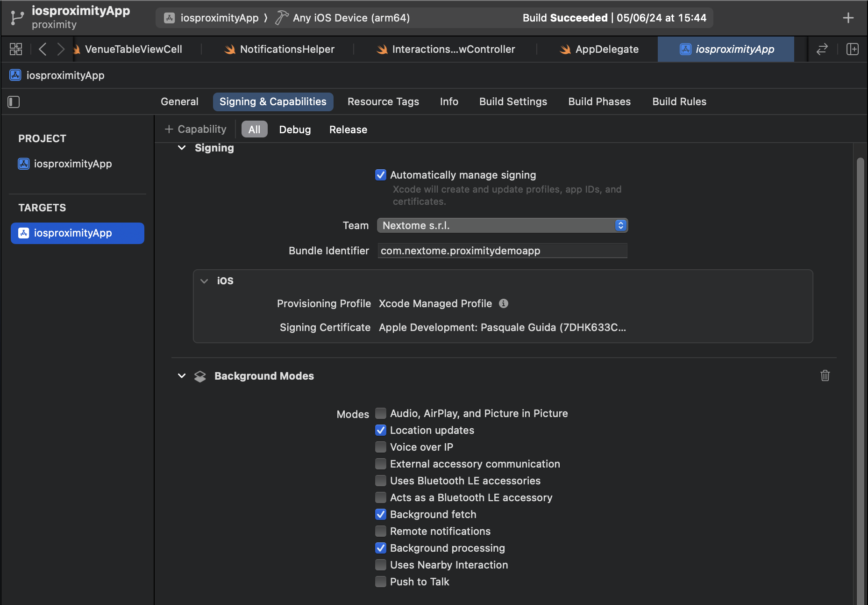This screenshot has width=868, height=605.
Task: Switch to NotificationsHelper file tab
Action: [279, 49]
